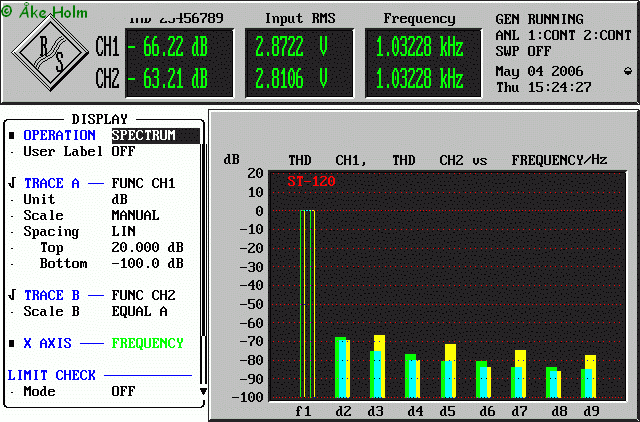Open the TRACE B FUNC CH2 selector

point(143,295)
